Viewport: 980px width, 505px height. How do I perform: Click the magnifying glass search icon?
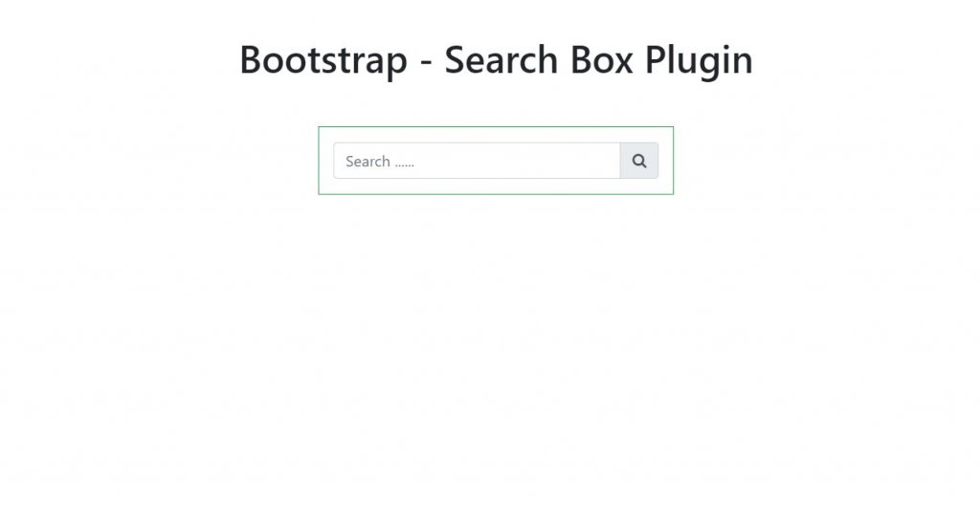point(638,161)
